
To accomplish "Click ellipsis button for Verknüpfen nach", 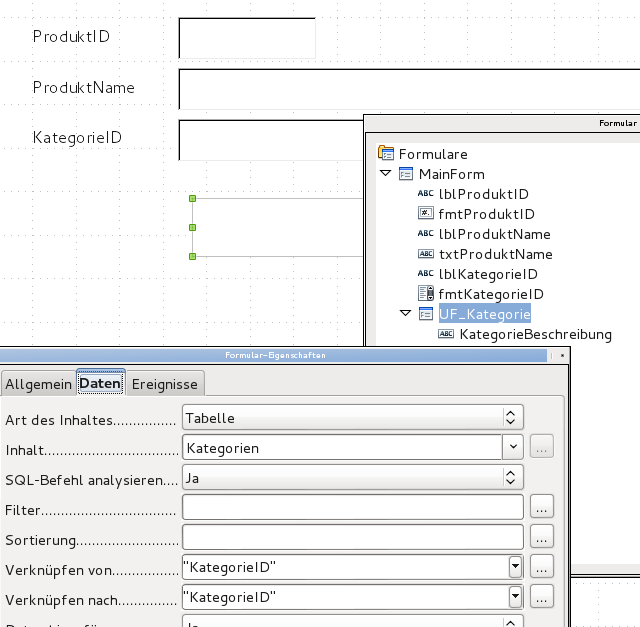I will 542,596.
